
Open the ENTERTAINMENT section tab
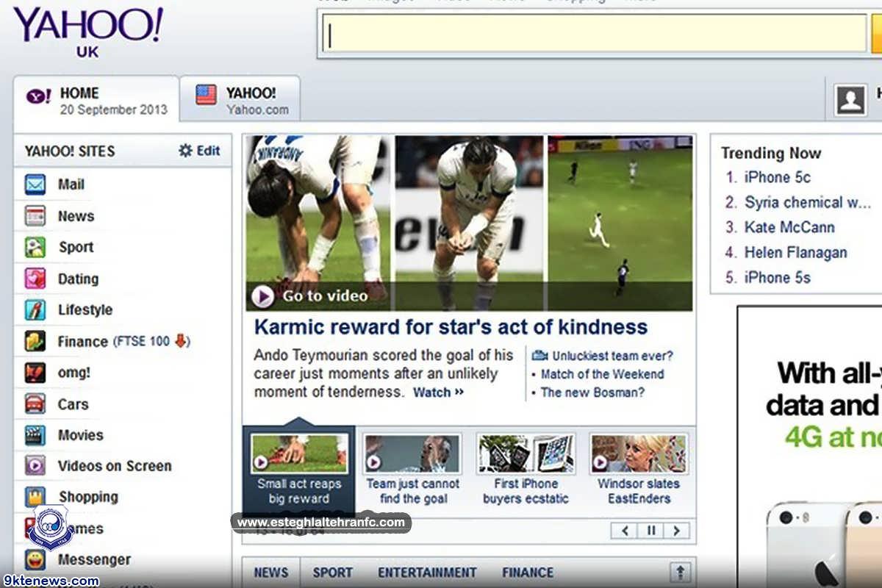click(x=427, y=573)
